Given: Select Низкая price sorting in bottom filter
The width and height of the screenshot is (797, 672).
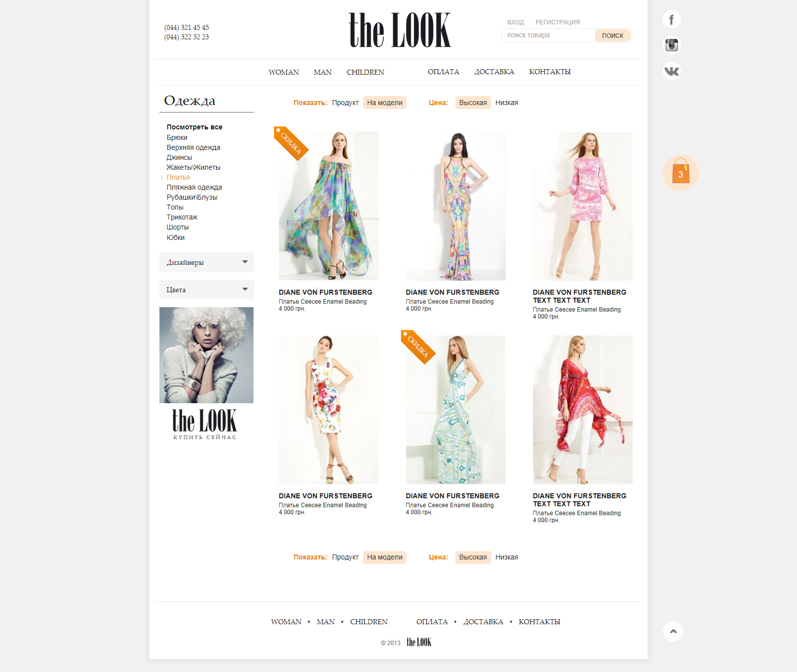Looking at the screenshot, I should [507, 557].
